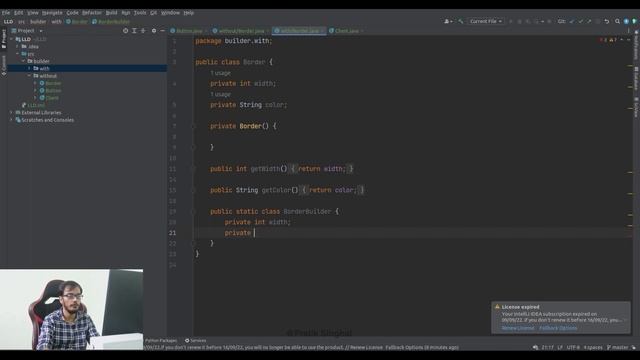Open the Edit menu
This screenshot has height=360, width=640.
tap(18, 13)
